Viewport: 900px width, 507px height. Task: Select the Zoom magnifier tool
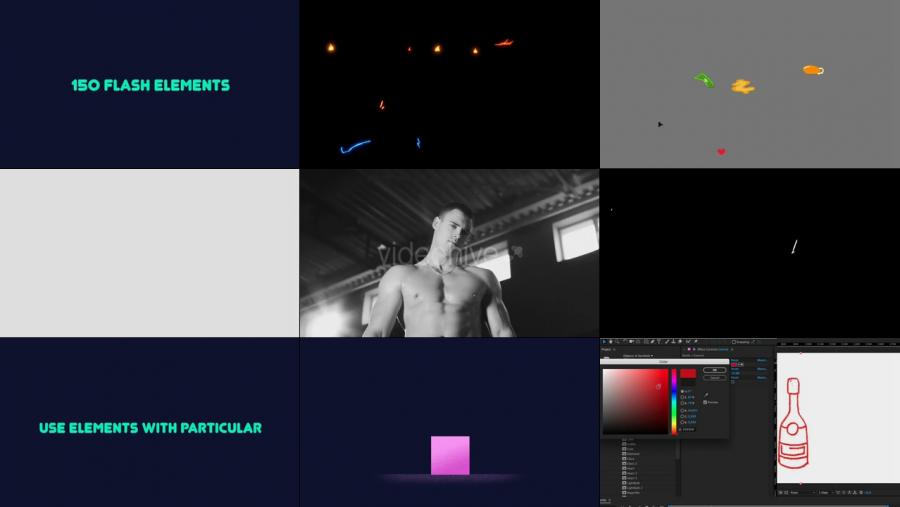click(619, 342)
